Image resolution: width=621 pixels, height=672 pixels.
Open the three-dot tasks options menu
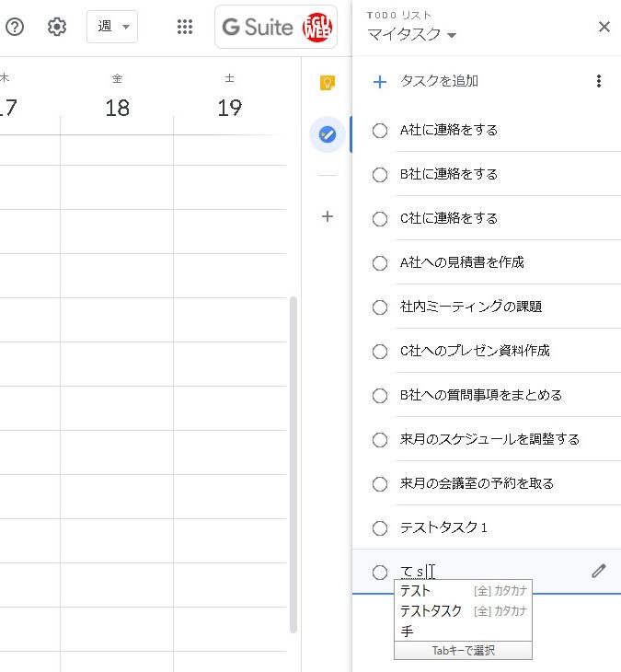pos(599,81)
